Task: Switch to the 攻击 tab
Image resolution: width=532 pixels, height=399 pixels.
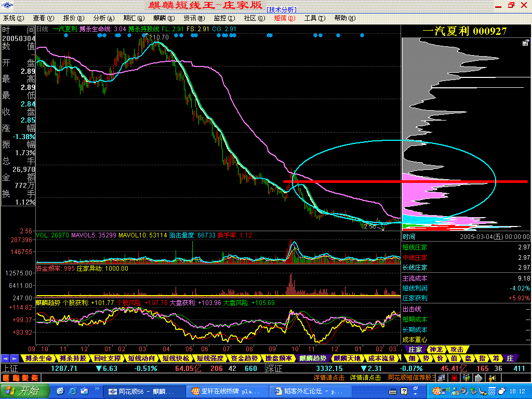Action: pyautogui.click(x=457, y=350)
